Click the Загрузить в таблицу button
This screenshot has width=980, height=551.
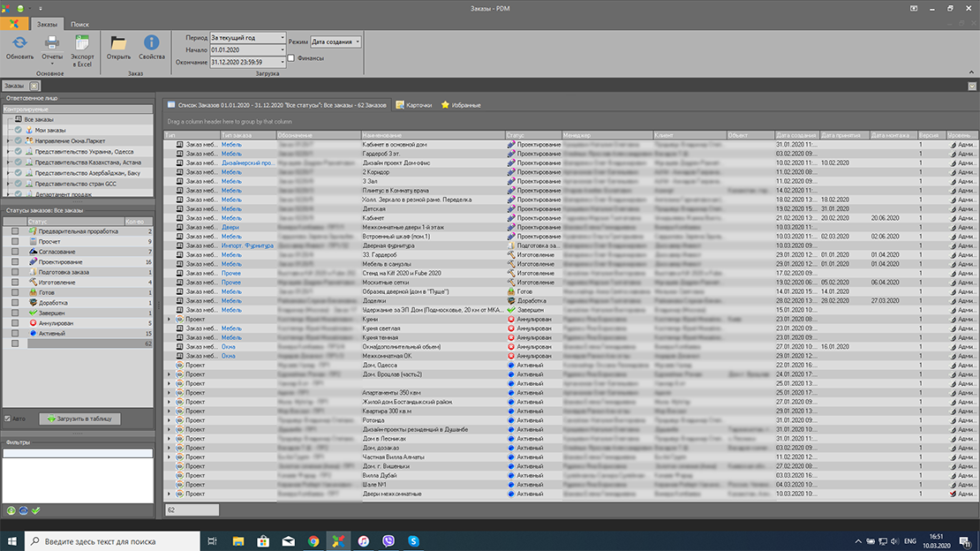[x=79, y=419]
